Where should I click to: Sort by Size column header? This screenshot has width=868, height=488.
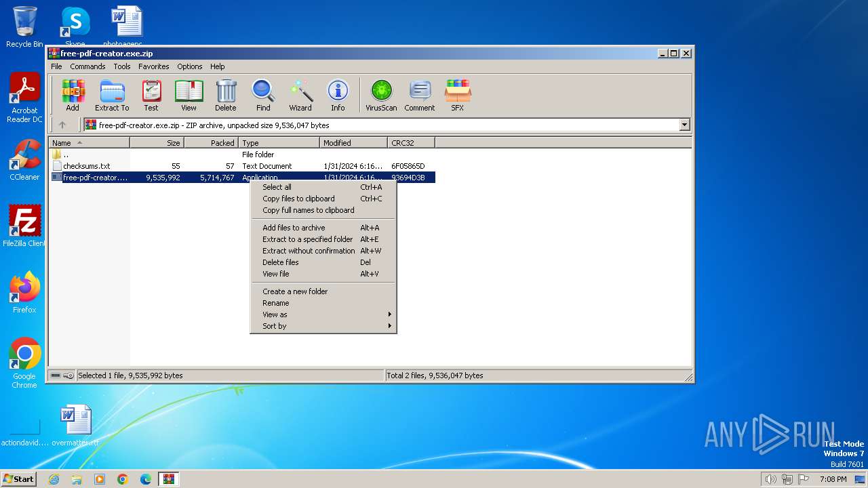point(157,142)
